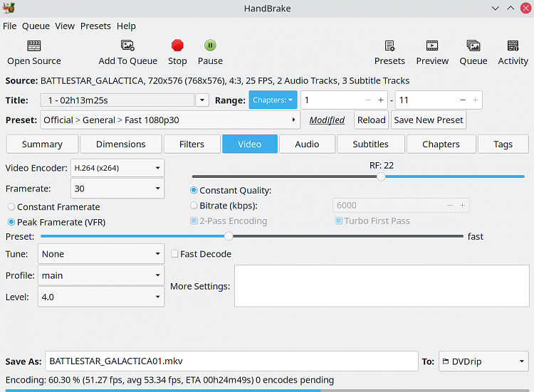Show the Queue window icon
534x392 pixels.
click(x=473, y=46)
